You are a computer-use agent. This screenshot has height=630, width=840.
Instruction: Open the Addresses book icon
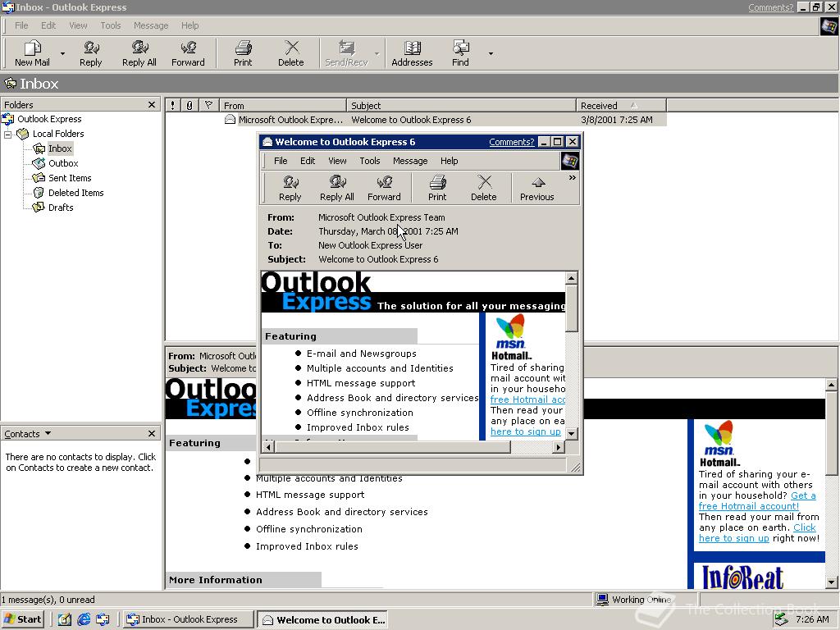pos(412,53)
